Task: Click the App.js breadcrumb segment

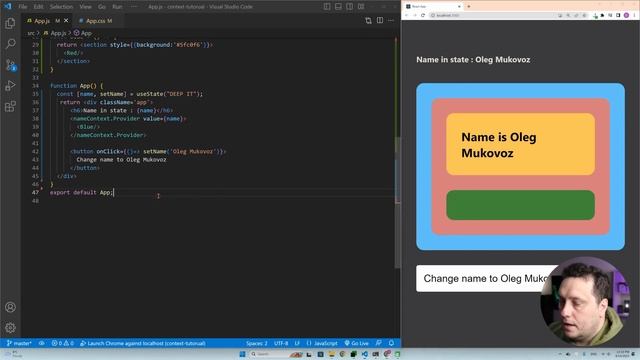Action: 55,33
